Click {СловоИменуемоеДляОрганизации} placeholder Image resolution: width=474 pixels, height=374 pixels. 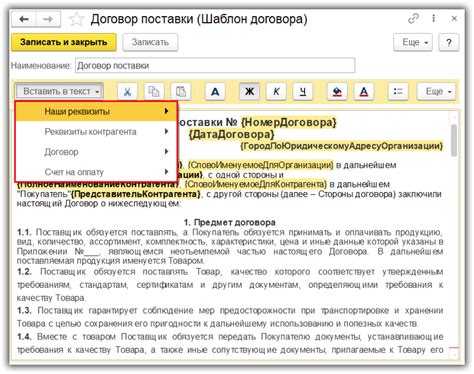pyautogui.click(x=260, y=165)
